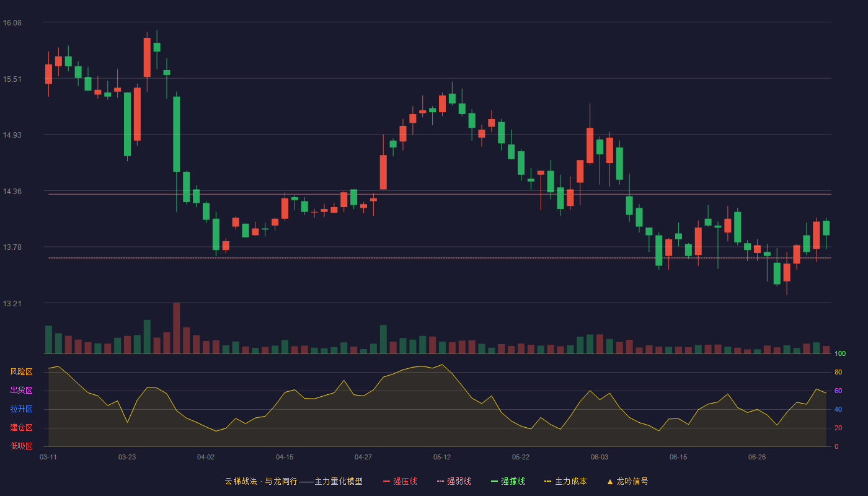The image size is (868, 496).
Task: Click the 04-15 date label
Action: pyautogui.click(x=285, y=457)
